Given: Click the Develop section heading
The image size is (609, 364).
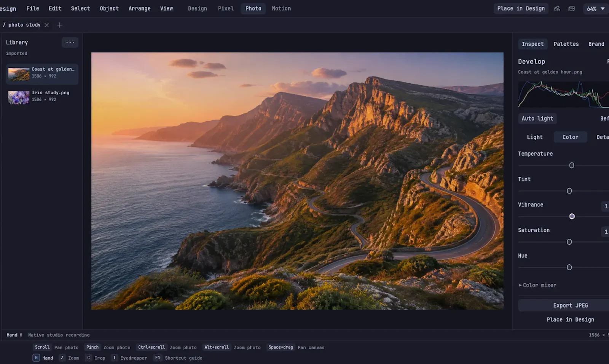Looking at the screenshot, I should (x=531, y=62).
